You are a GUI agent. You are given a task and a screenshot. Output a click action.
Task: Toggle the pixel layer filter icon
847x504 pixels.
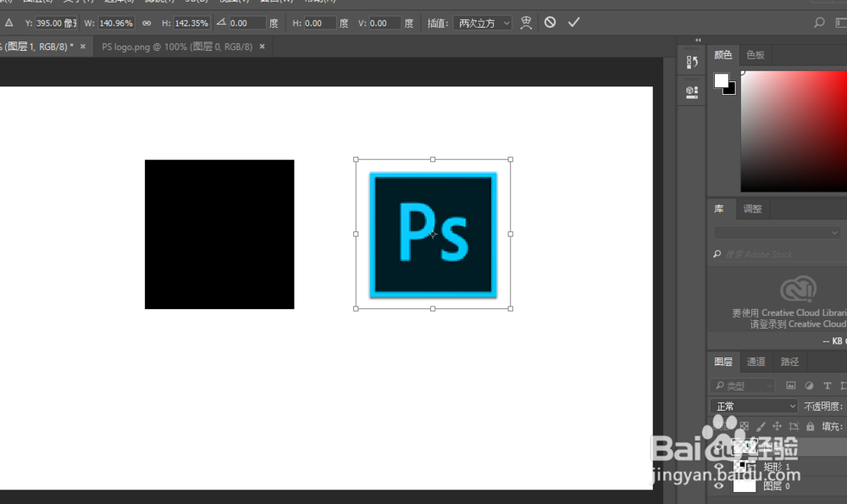(791, 385)
